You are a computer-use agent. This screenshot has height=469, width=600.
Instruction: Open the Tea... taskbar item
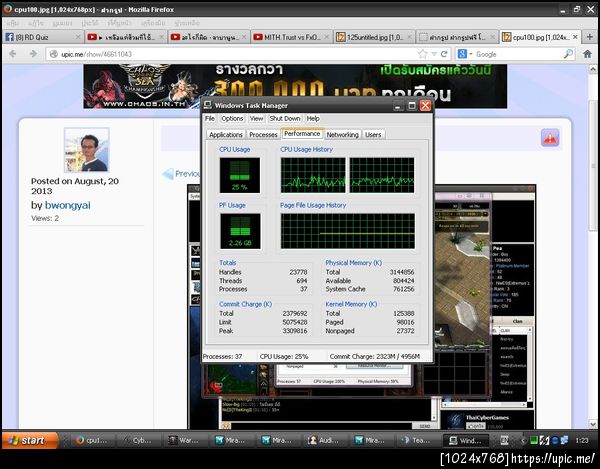(417, 440)
